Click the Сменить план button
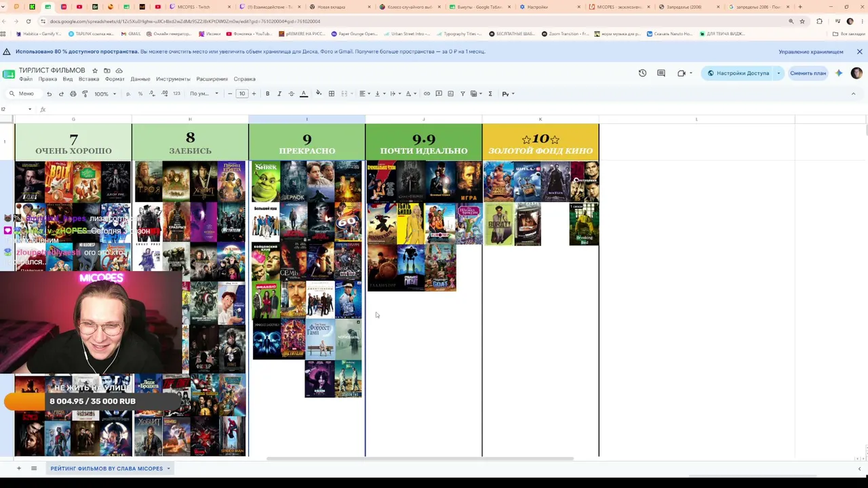The height and width of the screenshot is (488, 868). click(808, 73)
